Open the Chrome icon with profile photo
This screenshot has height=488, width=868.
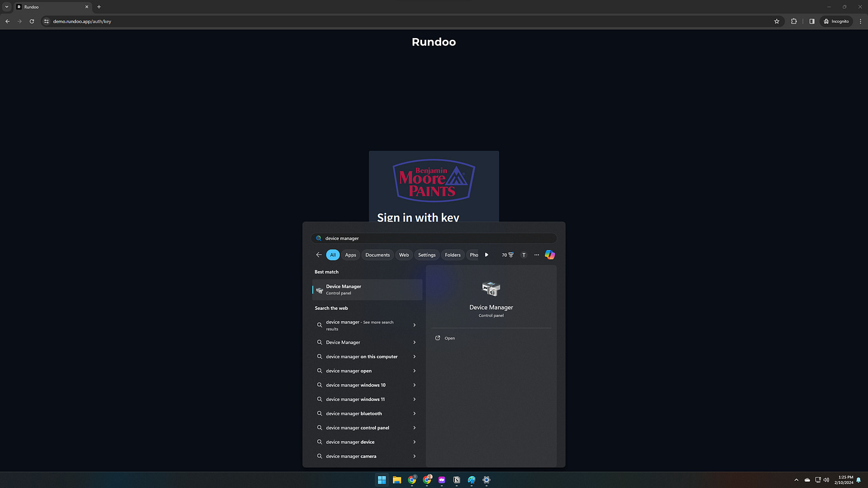(x=427, y=480)
